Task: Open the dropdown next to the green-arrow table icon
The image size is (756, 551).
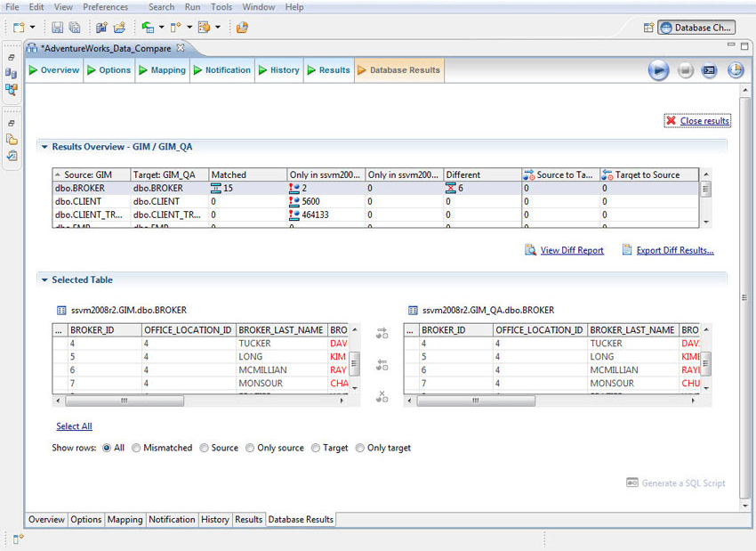Action: click(162, 28)
